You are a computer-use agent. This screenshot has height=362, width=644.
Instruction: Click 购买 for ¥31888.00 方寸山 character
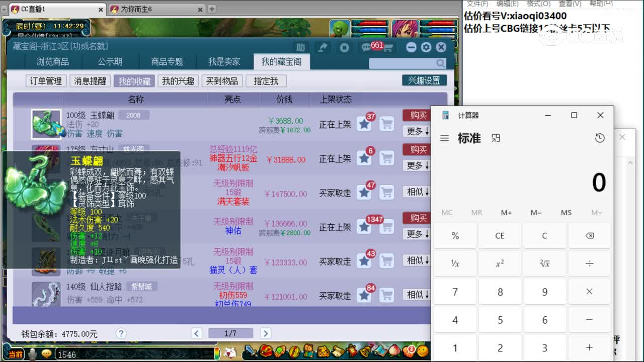tap(416, 150)
